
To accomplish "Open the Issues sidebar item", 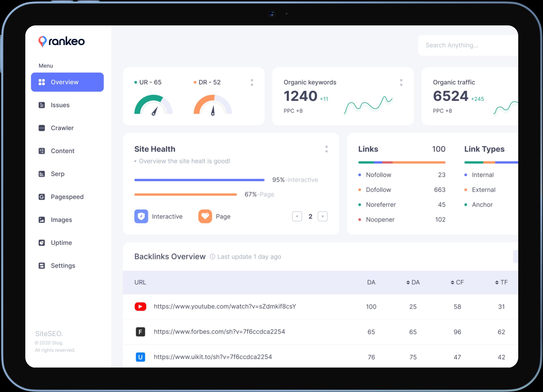I will point(60,105).
